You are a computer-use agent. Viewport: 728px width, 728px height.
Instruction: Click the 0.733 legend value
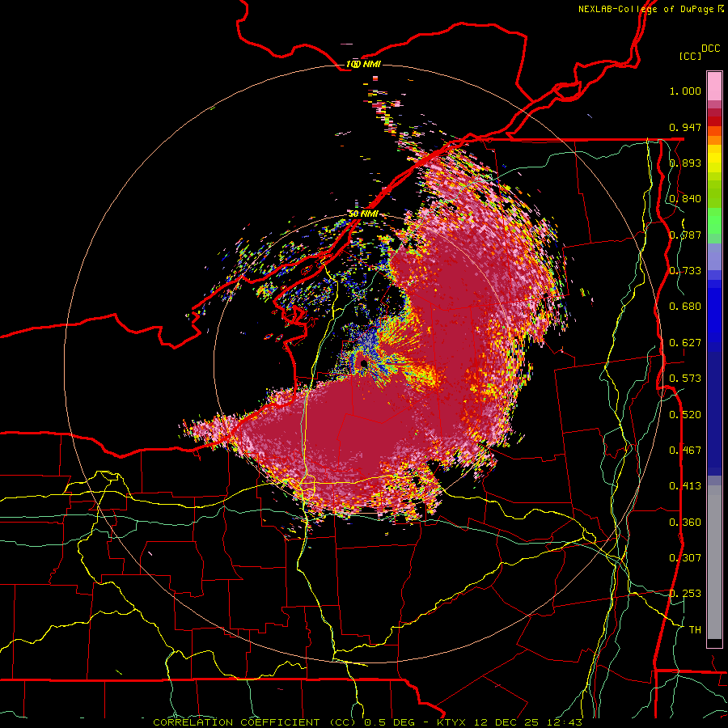(685, 271)
